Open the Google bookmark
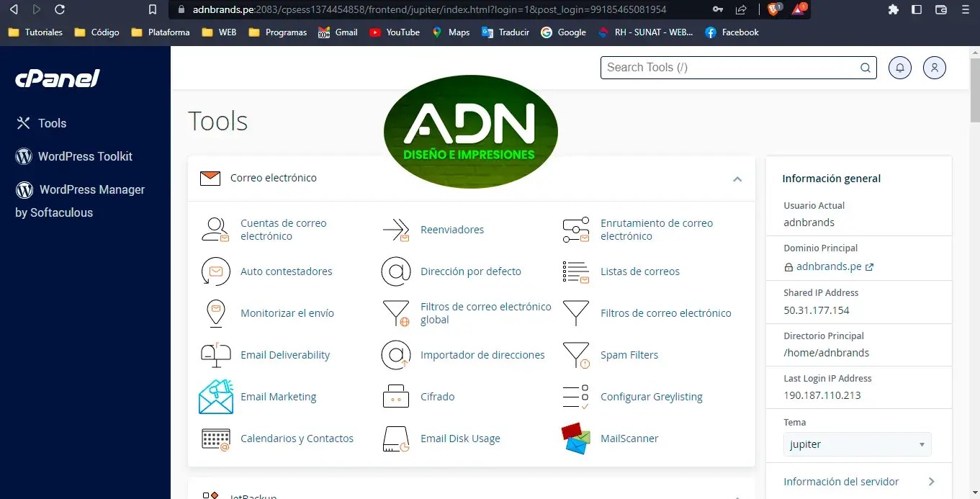Screen dimensions: 980x499 tap(563, 32)
